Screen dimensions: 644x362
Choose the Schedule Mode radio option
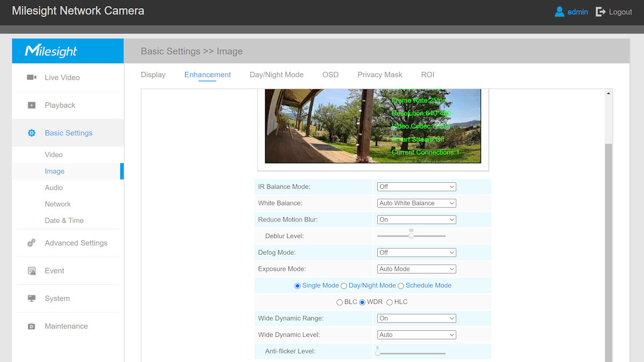coord(401,286)
